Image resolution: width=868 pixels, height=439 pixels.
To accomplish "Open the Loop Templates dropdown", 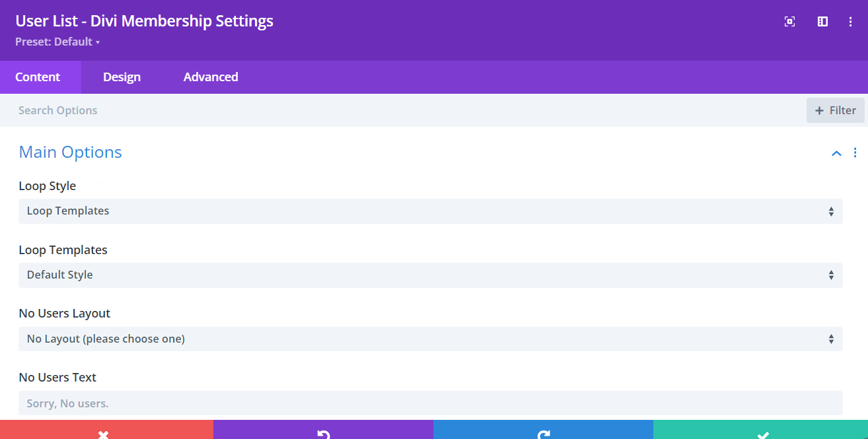I will coord(430,275).
